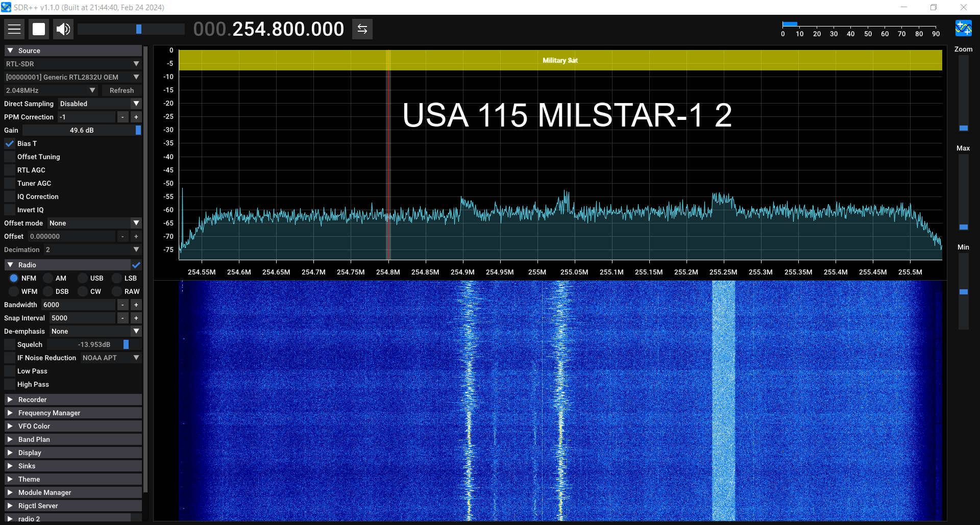Image resolution: width=980 pixels, height=525 pixels.
Task: Click the Refresh button
Action: tap(121, 90)
